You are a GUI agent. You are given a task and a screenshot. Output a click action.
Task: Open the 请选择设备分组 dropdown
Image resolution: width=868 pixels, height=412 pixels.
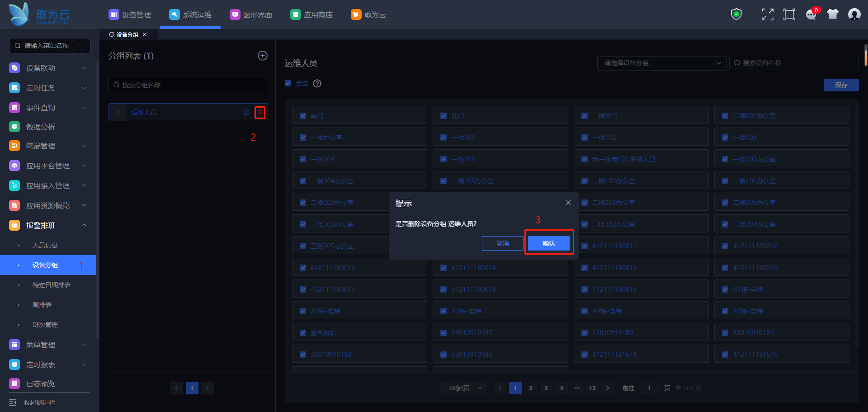tap(661, 63)
